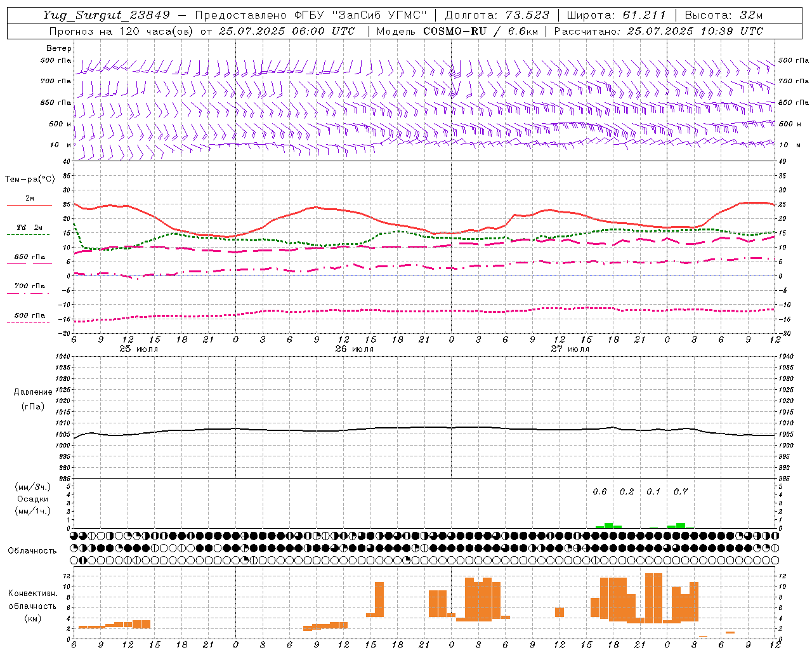Click the dotted 500 гПа temperature legend line

pyautogui.click(x=28, y=322)
